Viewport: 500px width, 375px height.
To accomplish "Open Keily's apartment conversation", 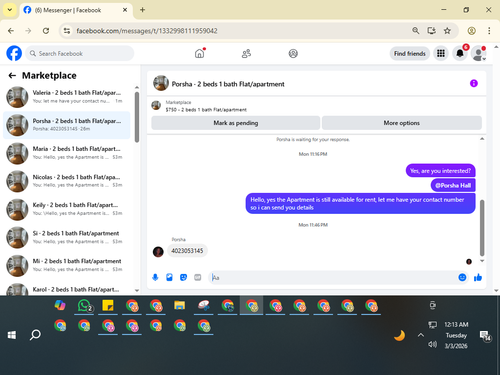I will pos(67,209).
